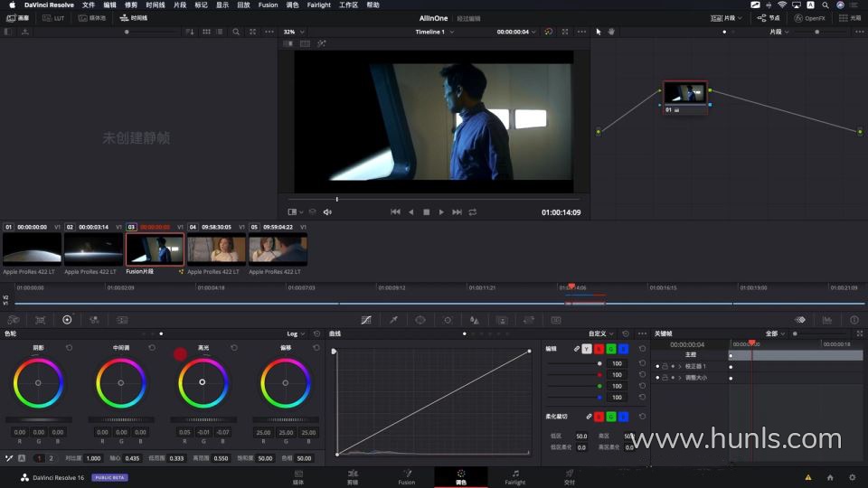Click the hand pan tool in node editor
Image resolution: width=868 pixels, height=488 pixels.
[611, 32]
